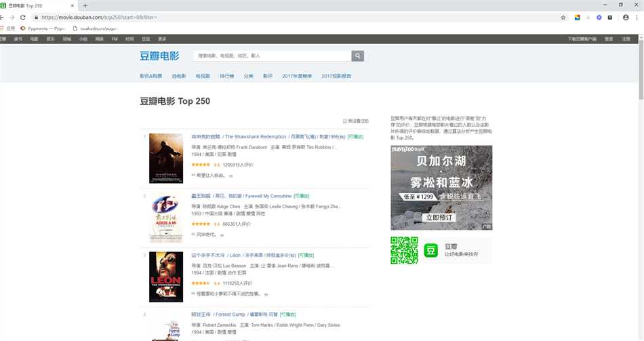Click the Douban Movie blue logo
The width and height of the screenshot is (644, 341).
pyautogui.click(x=159, y=56)
